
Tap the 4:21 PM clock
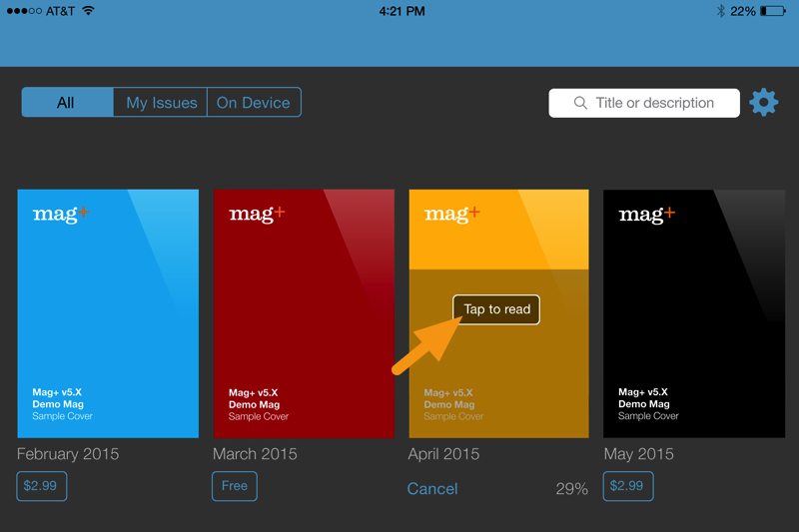401,11
